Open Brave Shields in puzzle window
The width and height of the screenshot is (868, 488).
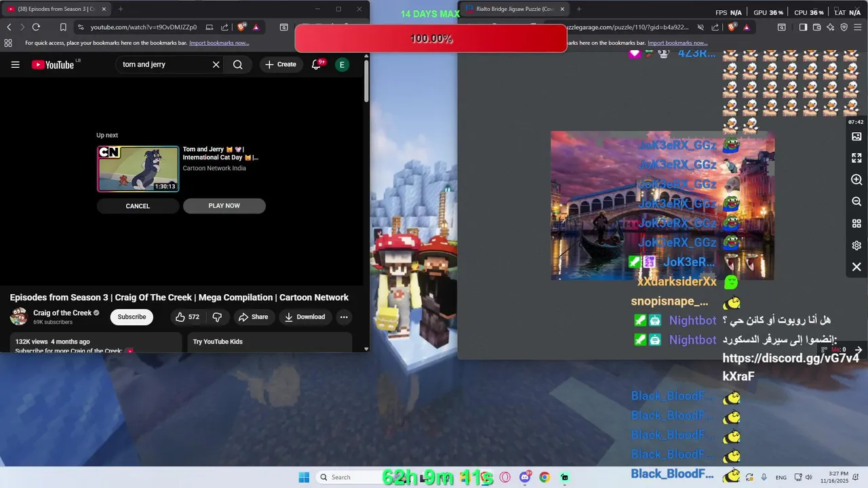(x=732, y=27)
